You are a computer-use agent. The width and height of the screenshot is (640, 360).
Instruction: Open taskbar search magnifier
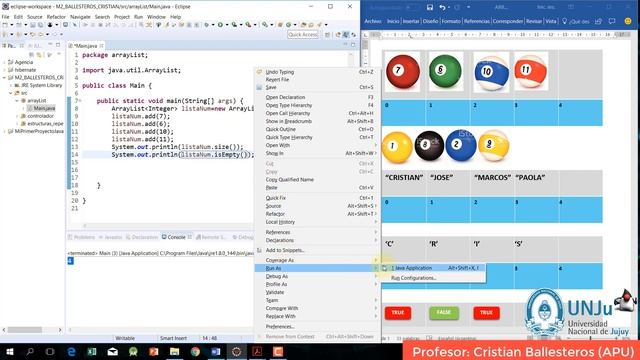(30, 351)
